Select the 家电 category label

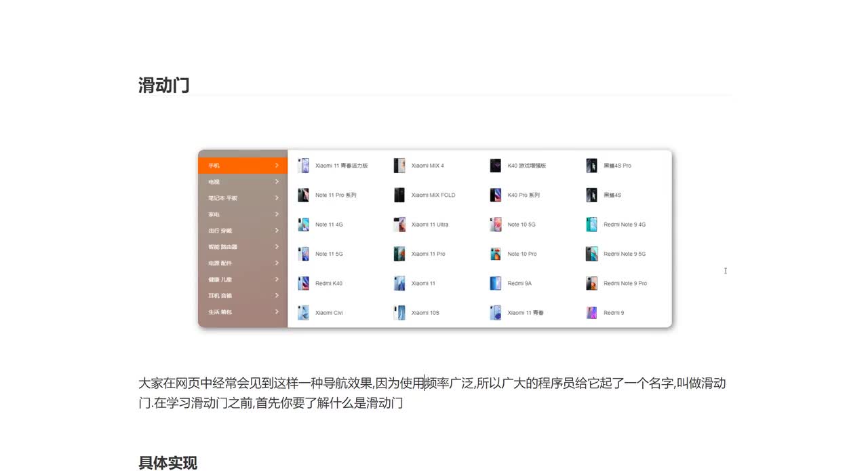pyautogui.click(x=214, y=214)
